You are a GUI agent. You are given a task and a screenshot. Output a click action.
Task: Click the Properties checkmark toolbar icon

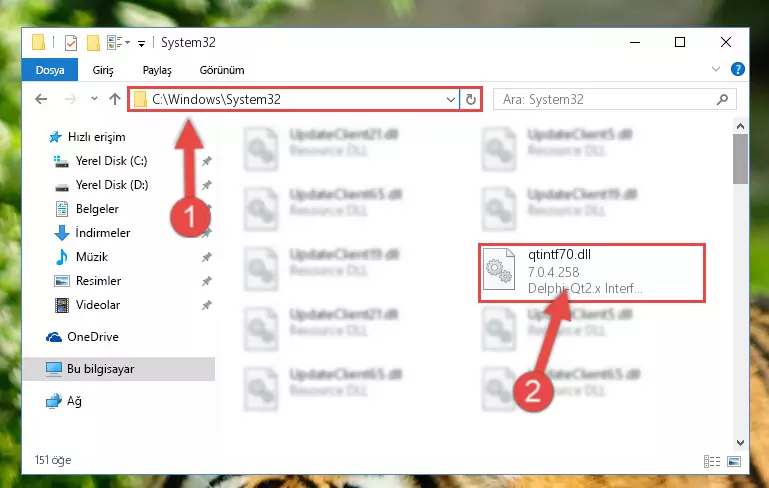pos(71,43)
